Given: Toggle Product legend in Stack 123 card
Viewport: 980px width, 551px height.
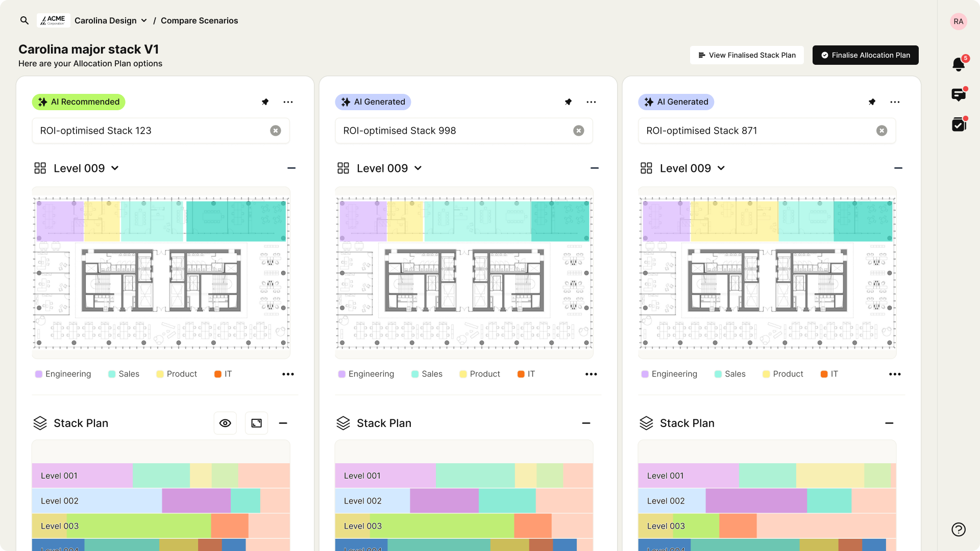Looking at the screenshot, I should (177, 374).
